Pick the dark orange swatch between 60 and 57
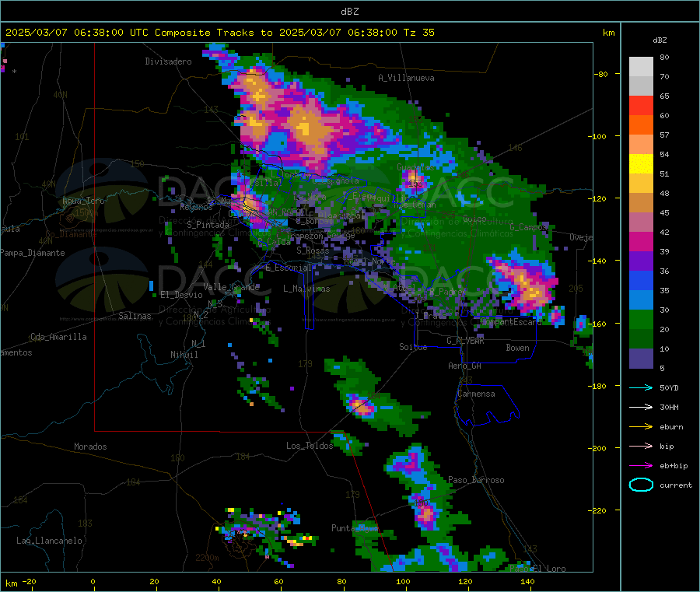 tap(641, 125)
